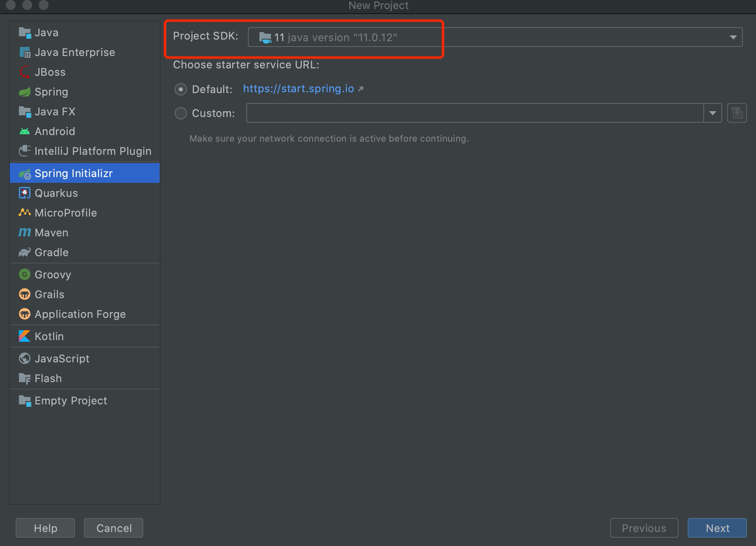Select Kotlin project type
This screenshot has width=756, height=546.
[x=85, y=336]
